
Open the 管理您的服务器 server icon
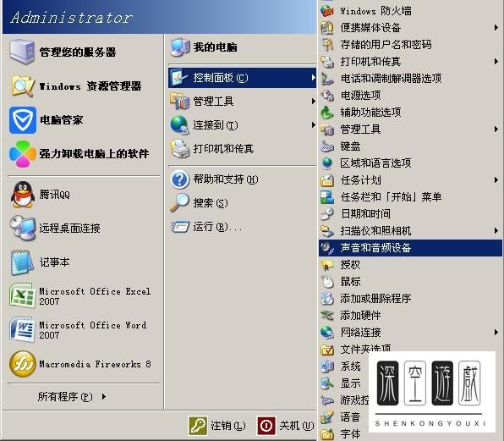click(22, 52)
